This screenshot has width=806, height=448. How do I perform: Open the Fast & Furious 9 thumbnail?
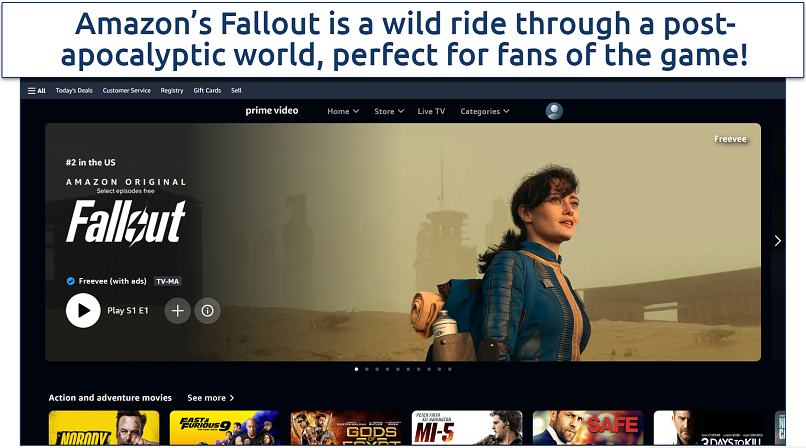click(x=225, y=427)
